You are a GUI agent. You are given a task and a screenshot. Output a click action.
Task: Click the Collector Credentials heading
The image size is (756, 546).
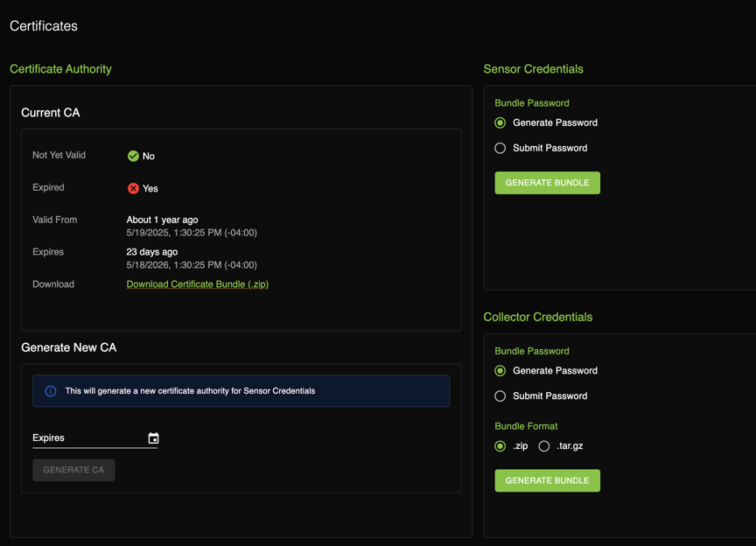click(537, 317)
